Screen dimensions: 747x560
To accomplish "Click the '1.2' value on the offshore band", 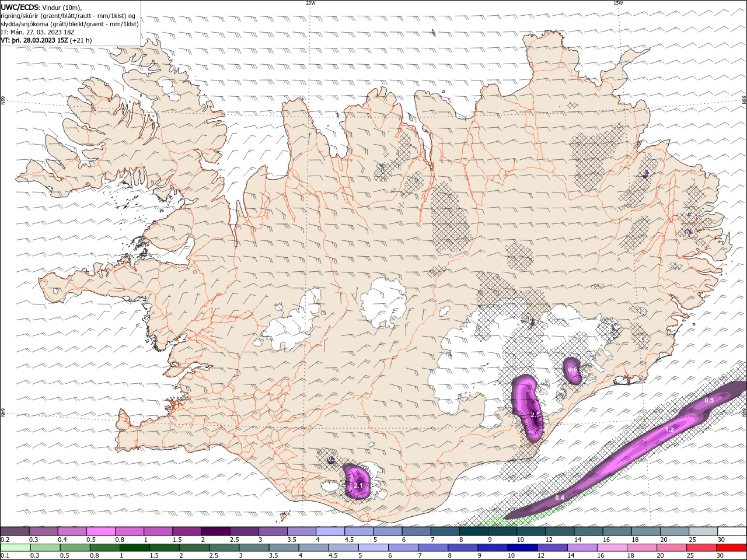I will tap(670, 429).
